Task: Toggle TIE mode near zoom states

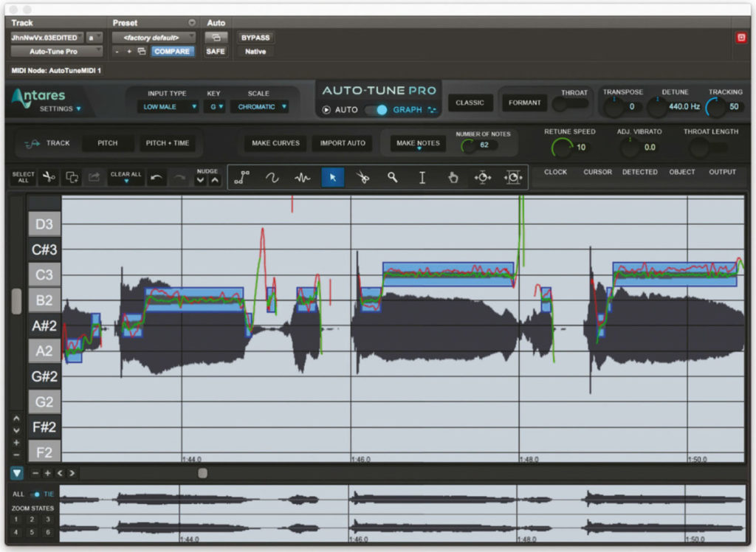Action: [x=35, y=494]
